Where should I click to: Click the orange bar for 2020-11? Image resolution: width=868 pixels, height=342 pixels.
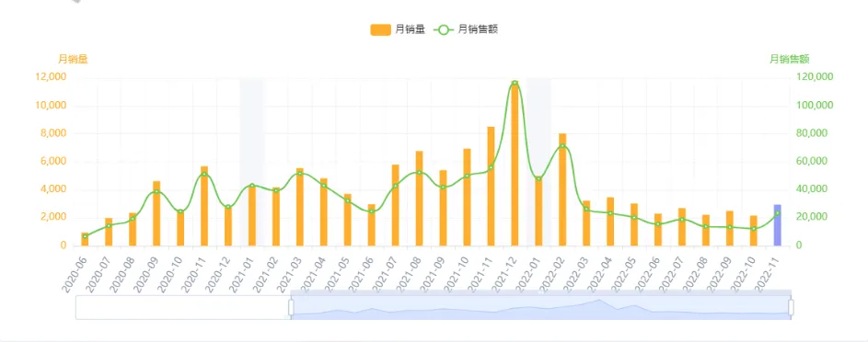point(204,206)
